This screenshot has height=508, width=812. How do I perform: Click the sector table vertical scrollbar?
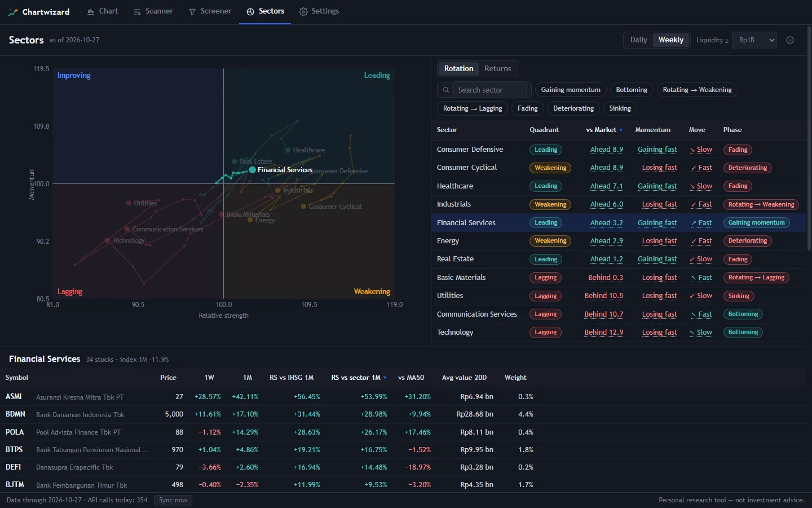[809, 138]
